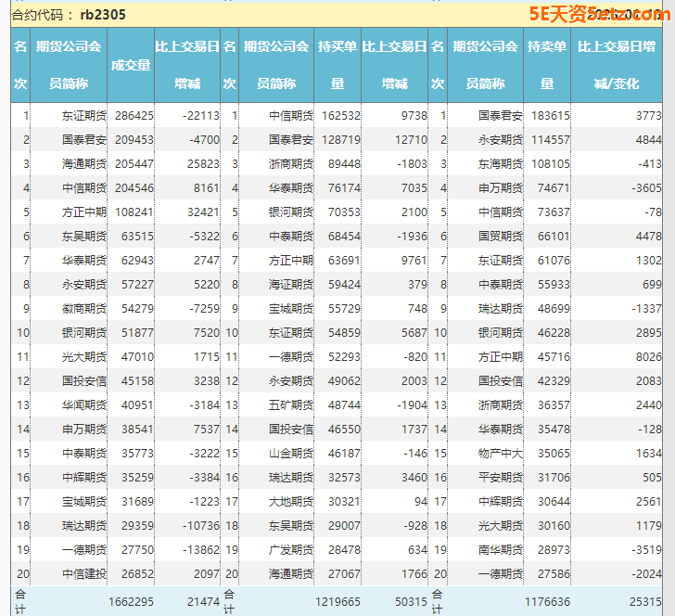The width and height of the screenshot is (675, 616).
Task: Select 宝城期货 beside long position 55729
Action: [x=291, y=309]
